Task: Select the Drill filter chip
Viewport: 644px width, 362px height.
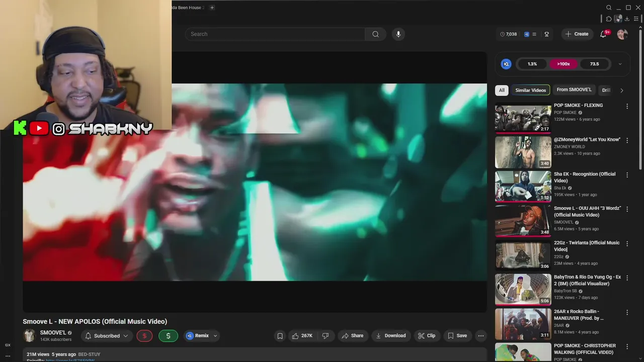Action: [x=606, y=90]
